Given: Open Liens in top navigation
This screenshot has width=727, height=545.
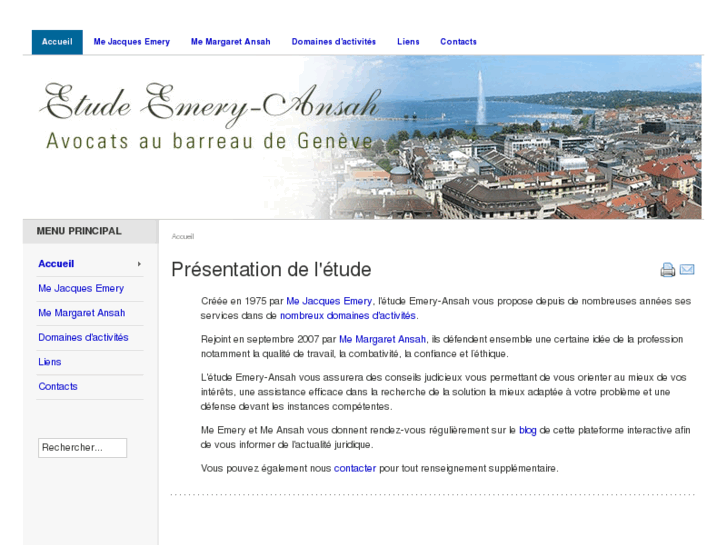Looking at the screenshot, I should click(408, 42).
